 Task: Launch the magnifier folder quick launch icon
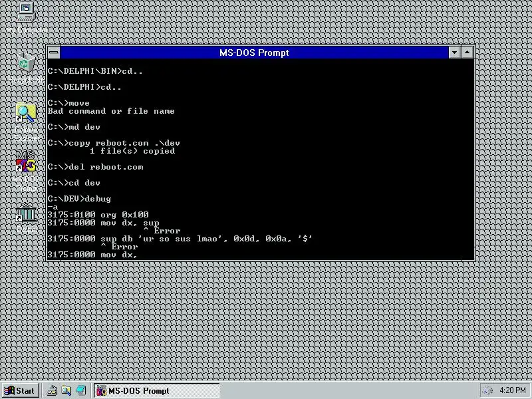click(x=66, y=390)
